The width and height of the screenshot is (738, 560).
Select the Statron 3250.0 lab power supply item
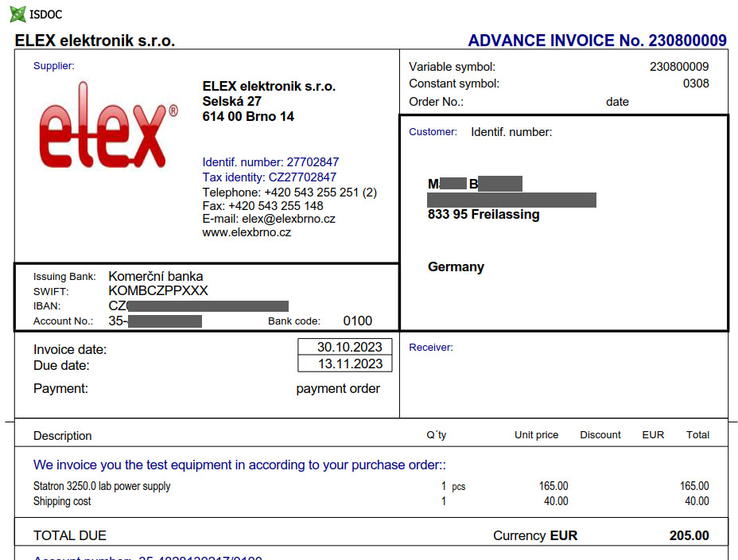pos(102,486)
